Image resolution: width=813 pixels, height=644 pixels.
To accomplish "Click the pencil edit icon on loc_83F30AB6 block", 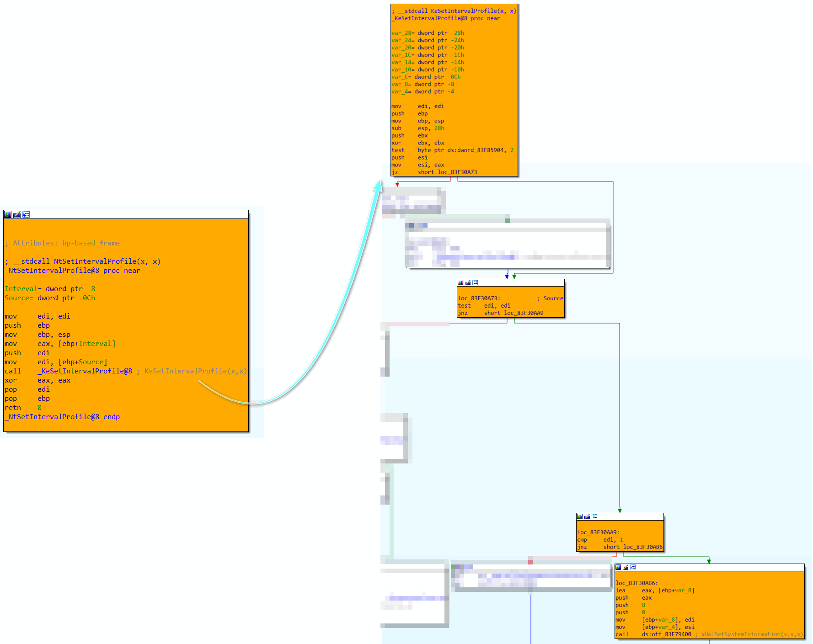I will (x=626, y=567).
